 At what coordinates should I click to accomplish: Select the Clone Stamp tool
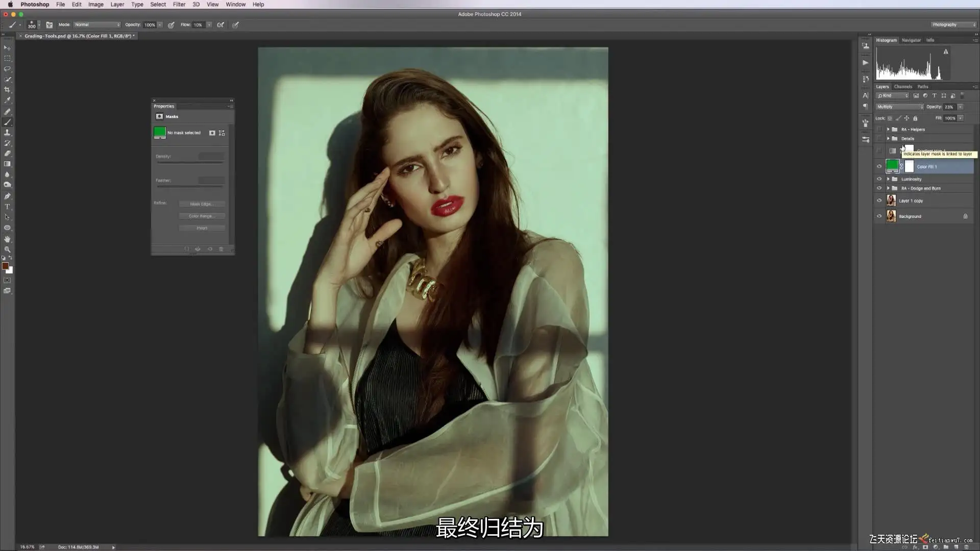(x=7, y=133)
